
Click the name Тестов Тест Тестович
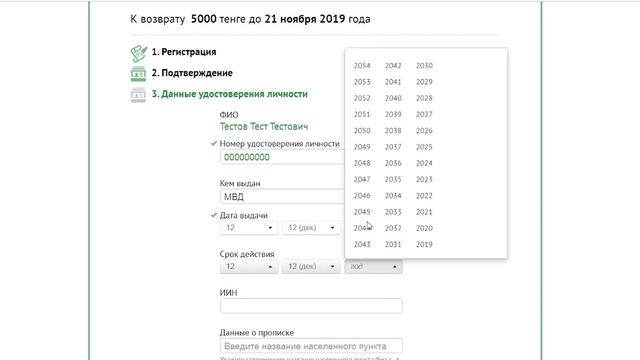click(264, 127)
